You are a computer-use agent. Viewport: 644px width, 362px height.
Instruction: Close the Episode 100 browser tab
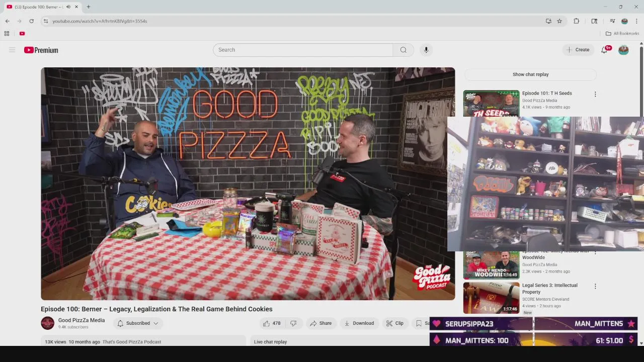(x=77, y=7)
